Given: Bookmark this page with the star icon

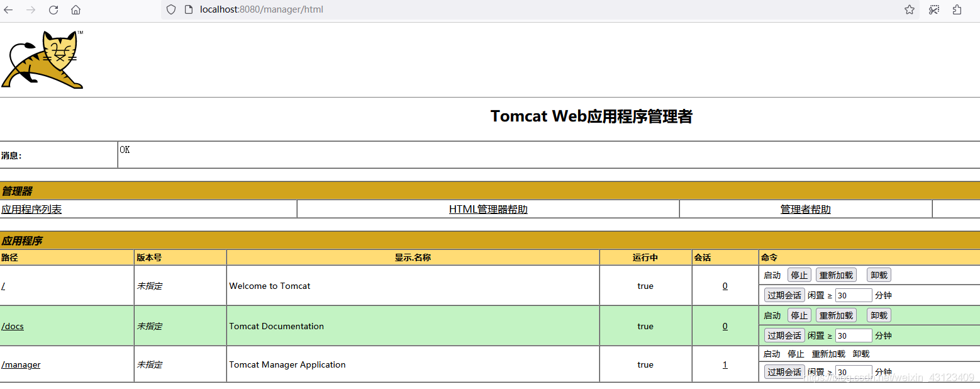Looking at the screenshot, I should click(x=910, y=9).
